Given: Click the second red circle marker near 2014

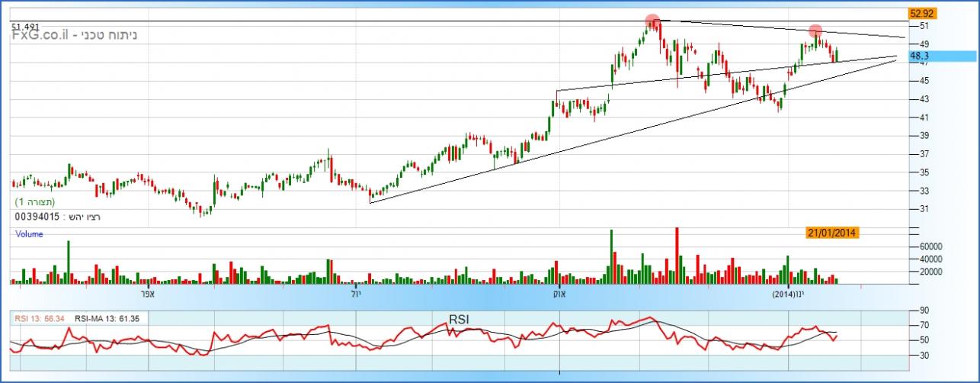Looking at the screenshot, I should [x=815, y=31].
